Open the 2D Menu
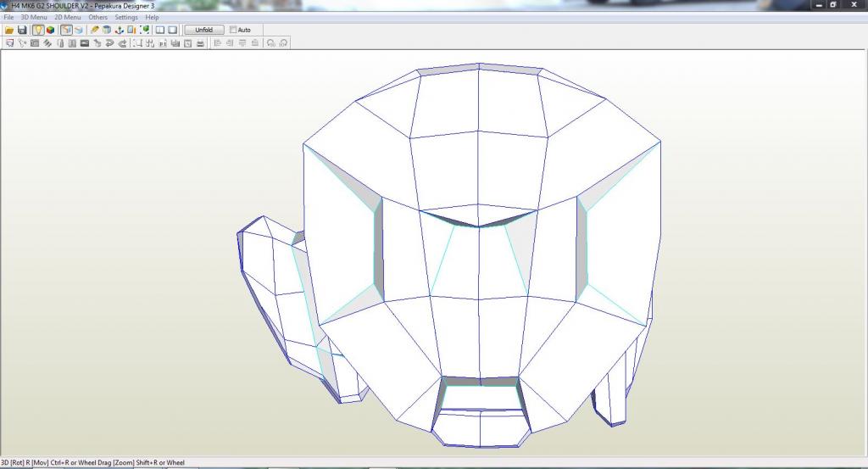Image resolution: width=868 pixels, height=469 pixels. (x=68, y=17)
